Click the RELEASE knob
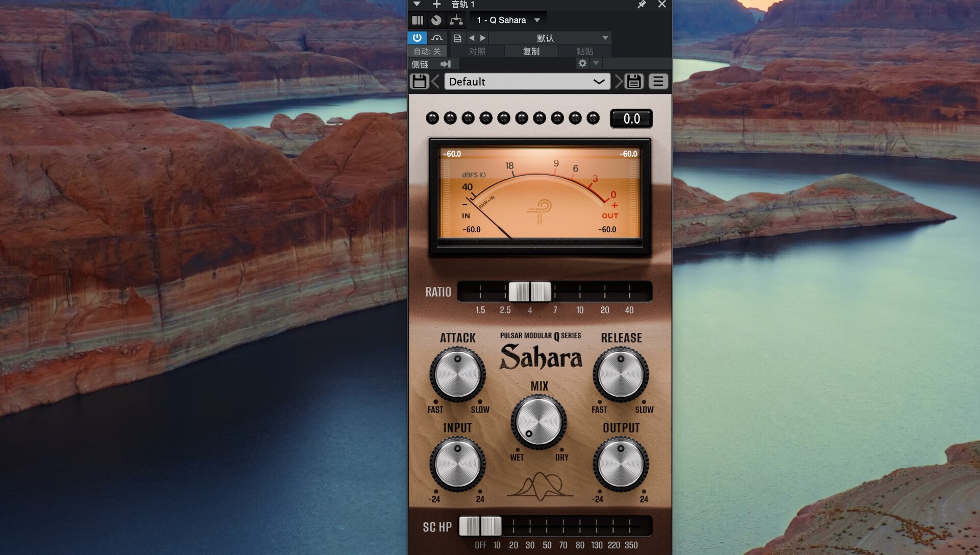Image resolution: width=980 pixels, height=555 pixels. tap(621, 374)
